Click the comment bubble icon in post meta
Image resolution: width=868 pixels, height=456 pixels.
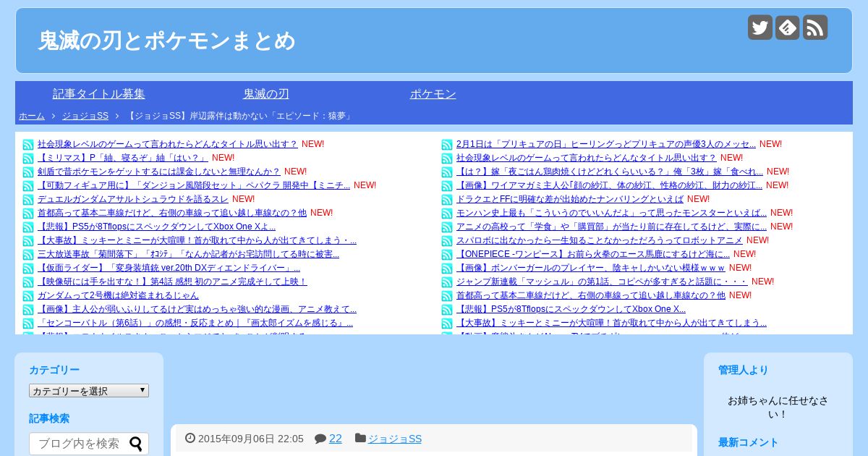coord(320,439)
